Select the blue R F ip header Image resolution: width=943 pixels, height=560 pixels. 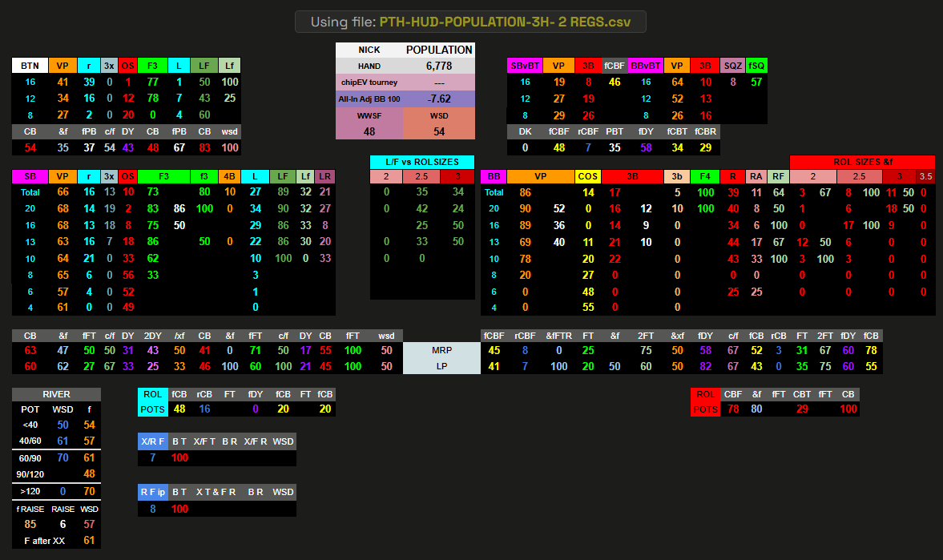(151, 491)
